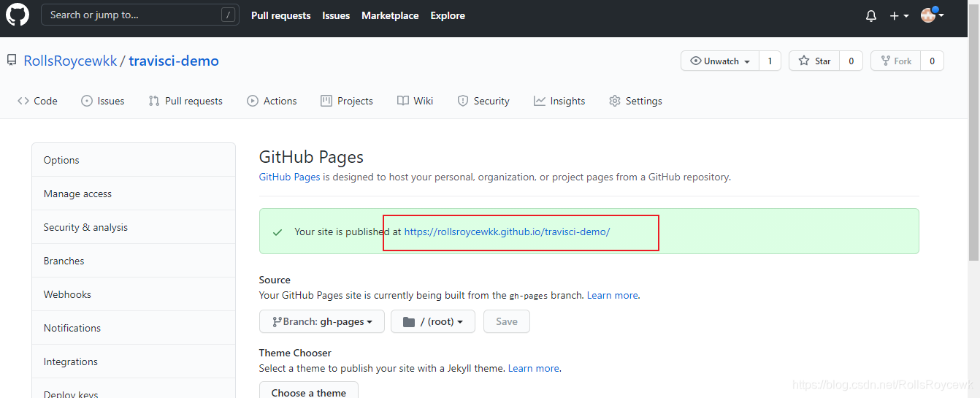The image size is (980, 398).
Task: Open the GitHub logo home icon
Action: [18, 15]
